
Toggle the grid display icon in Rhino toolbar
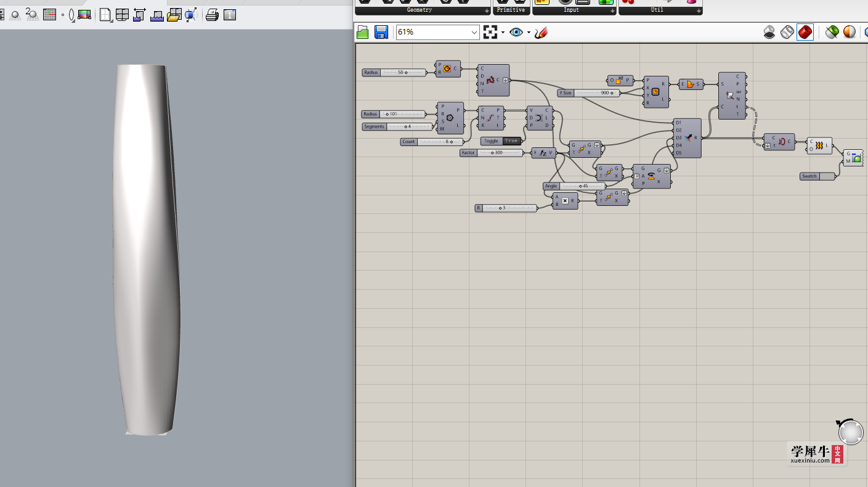coord(50,15)
